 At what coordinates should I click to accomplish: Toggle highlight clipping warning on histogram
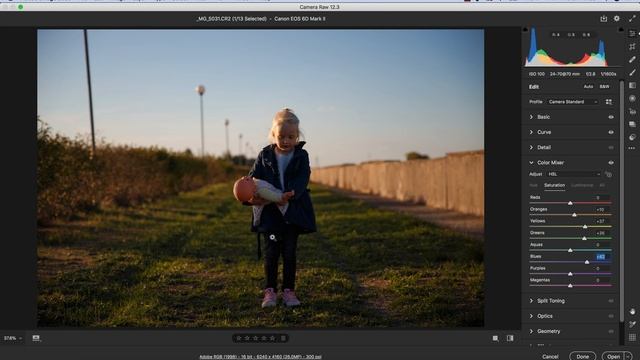pos(621,29)
